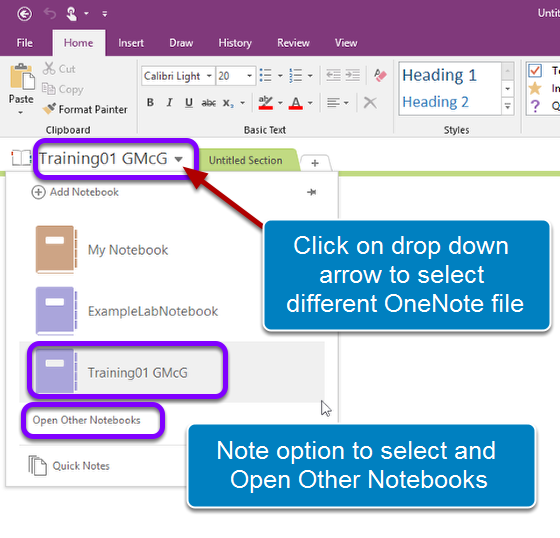Click the Undo arrow icon

tap(50, 14)
